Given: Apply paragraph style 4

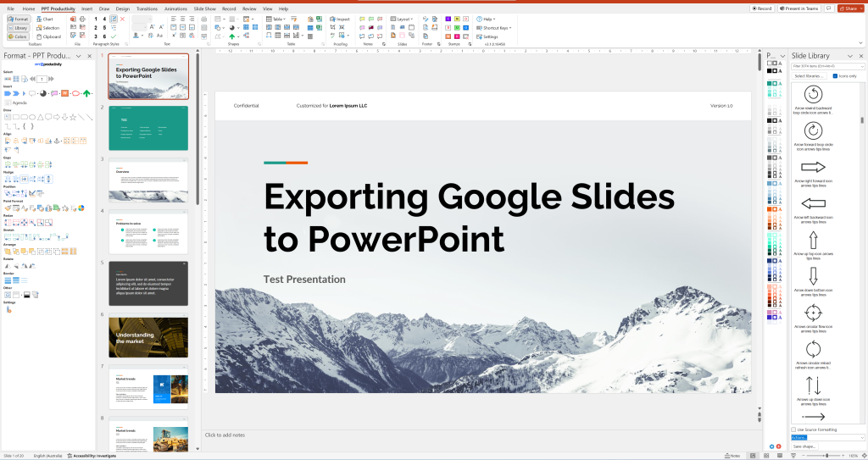Looking at the screenshot, I should (104, 19).
